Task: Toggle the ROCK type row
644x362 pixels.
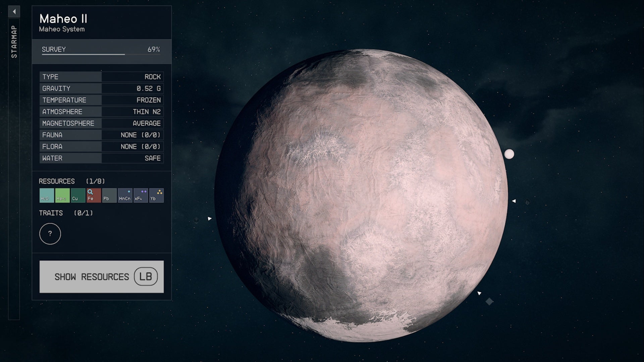Action: (x=101, y=77)
